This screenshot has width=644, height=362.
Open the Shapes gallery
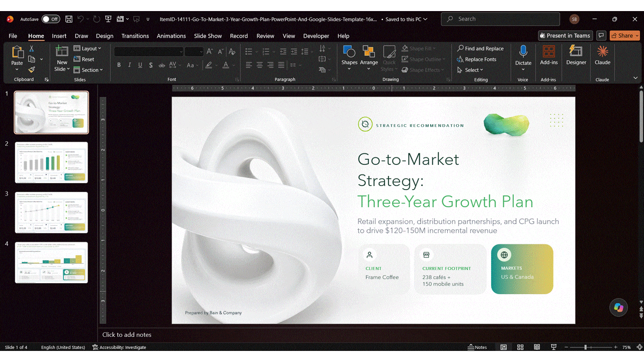(x=349, y=57)
